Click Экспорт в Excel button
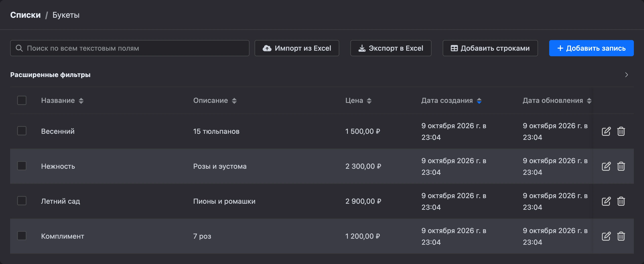 coord(391,48)
